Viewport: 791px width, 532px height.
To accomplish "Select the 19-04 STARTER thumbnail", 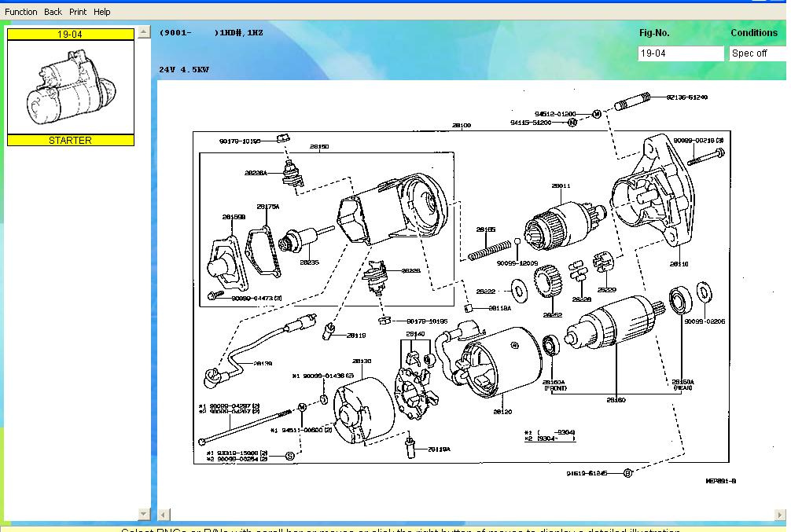I will (x=71, y=88).
